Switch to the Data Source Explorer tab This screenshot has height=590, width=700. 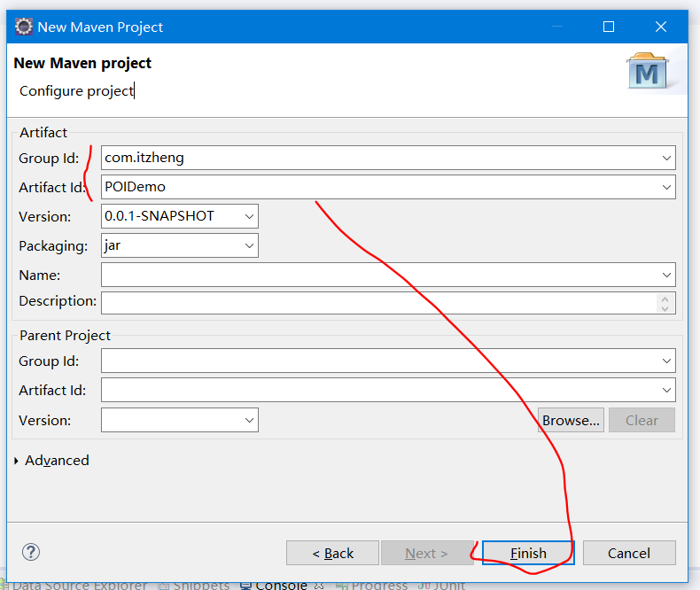click(x=74, y=586)
